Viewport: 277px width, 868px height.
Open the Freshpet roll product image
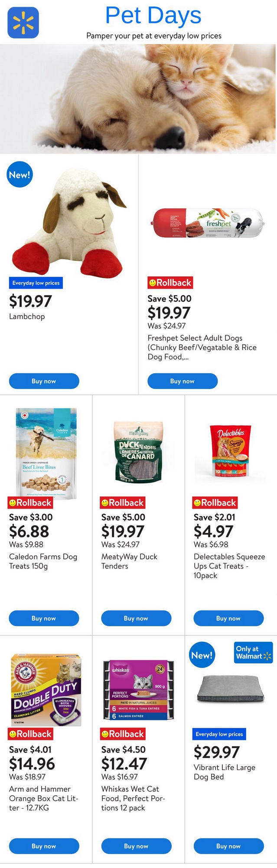208,223
